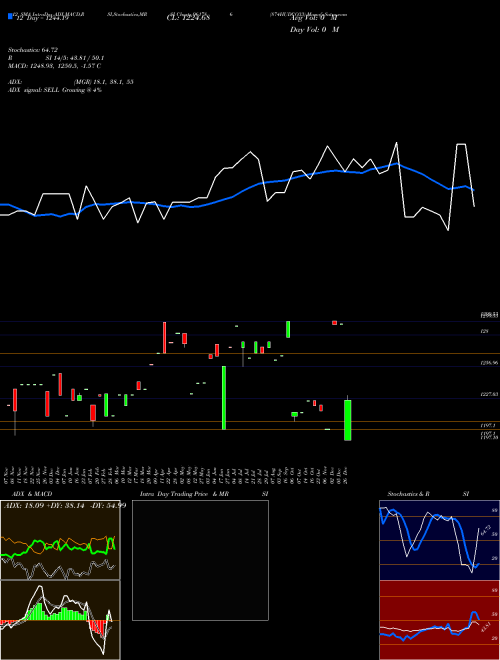Click the 'Day Vol: 0 M' label
500x660 pixels.
point(314,29)
